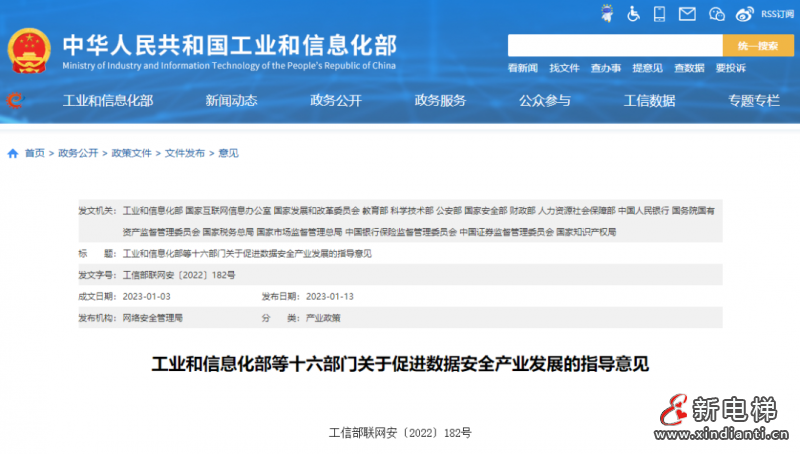Screen dimensions: 800x454
Task: Go to 意见 in breadcrumb
Action: pos(228,153)
